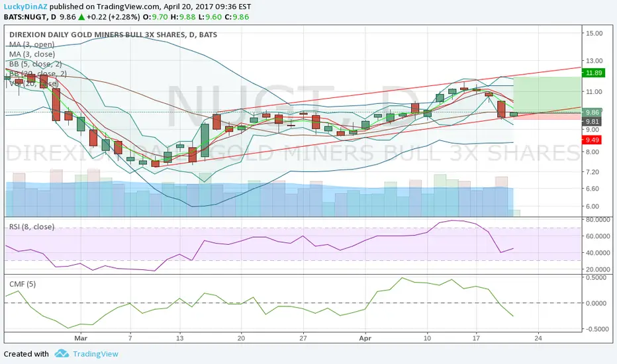Image resolution: width=617 pixels, height=364 pixels.
Task: Click the green 11.89 price tag
Action: click(x=594, y=73)
